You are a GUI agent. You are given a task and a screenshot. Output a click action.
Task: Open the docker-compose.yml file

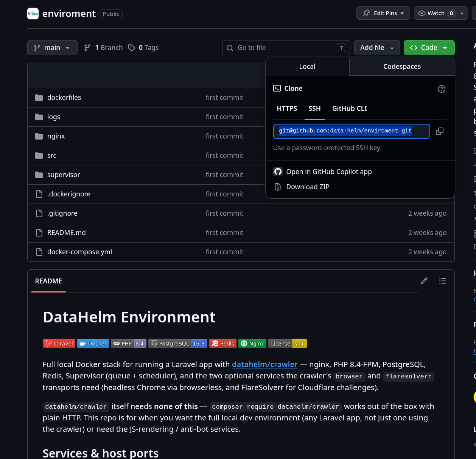(79, 252)
